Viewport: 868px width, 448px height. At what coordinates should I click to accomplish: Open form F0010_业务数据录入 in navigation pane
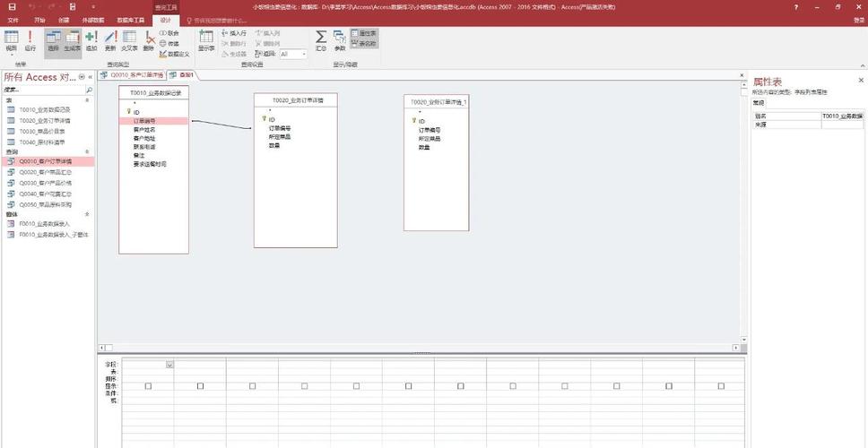point(44,224)
